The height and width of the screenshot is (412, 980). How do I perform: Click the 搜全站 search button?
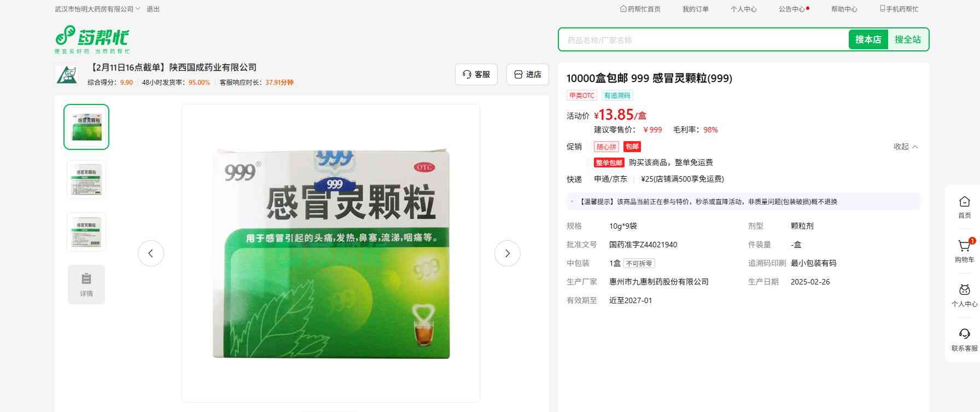[x=907, y=39]
